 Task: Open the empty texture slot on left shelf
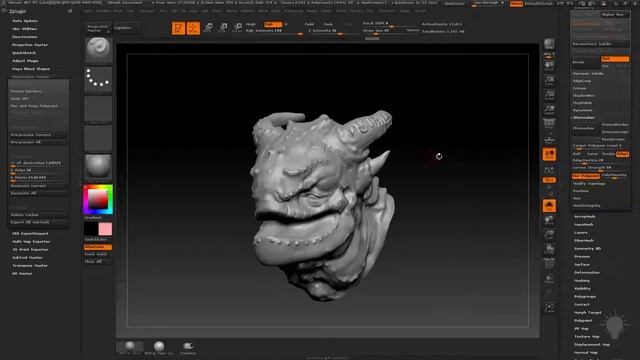click(98, 138)
